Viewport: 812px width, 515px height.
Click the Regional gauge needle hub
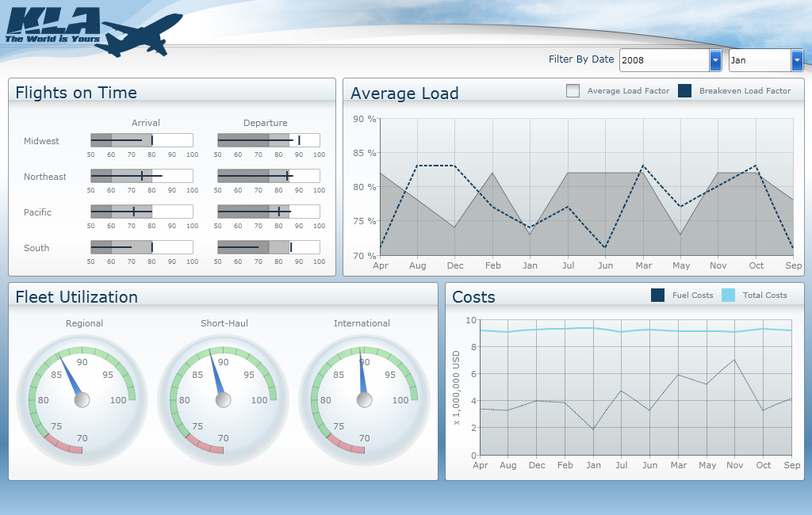point(82,400)
